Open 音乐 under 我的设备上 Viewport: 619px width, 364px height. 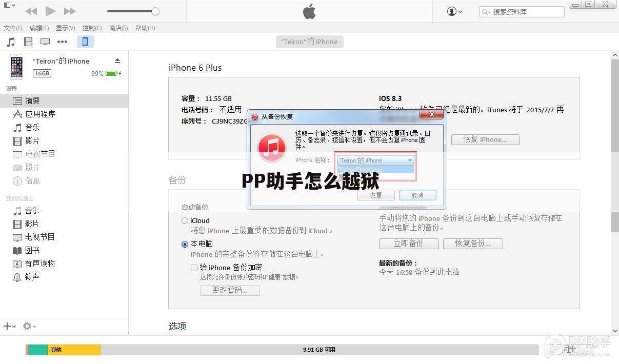point(64,211)
